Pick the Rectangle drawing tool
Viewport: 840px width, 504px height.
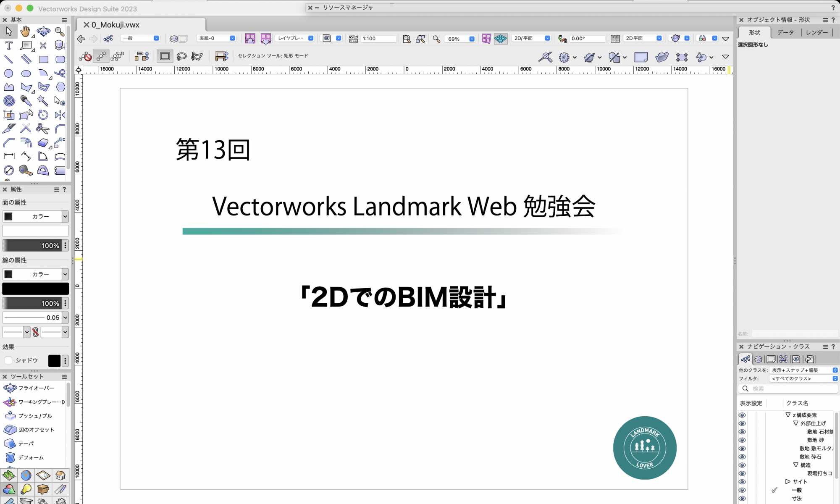[43, 59]
